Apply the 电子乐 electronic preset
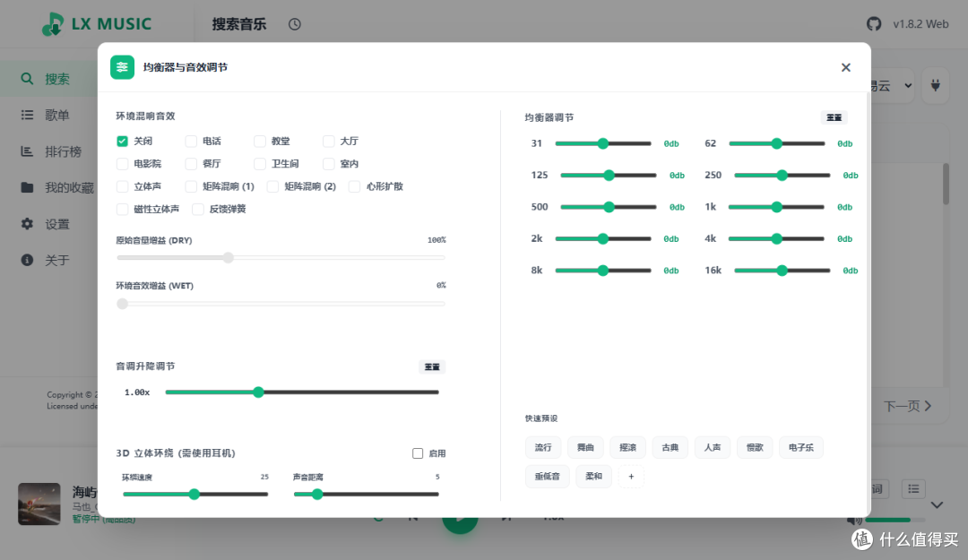968x560 pixels. (800, 447)
